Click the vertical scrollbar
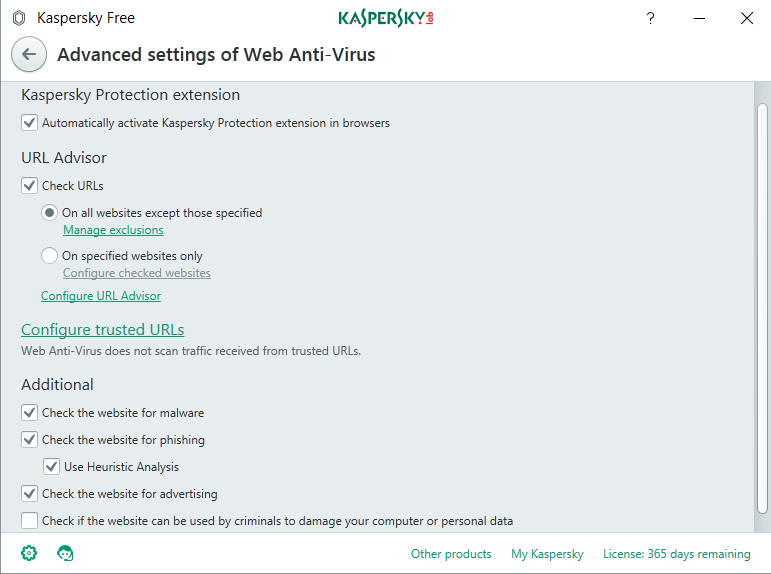This screenshot has height=574, width=771. tap(762, 300)
